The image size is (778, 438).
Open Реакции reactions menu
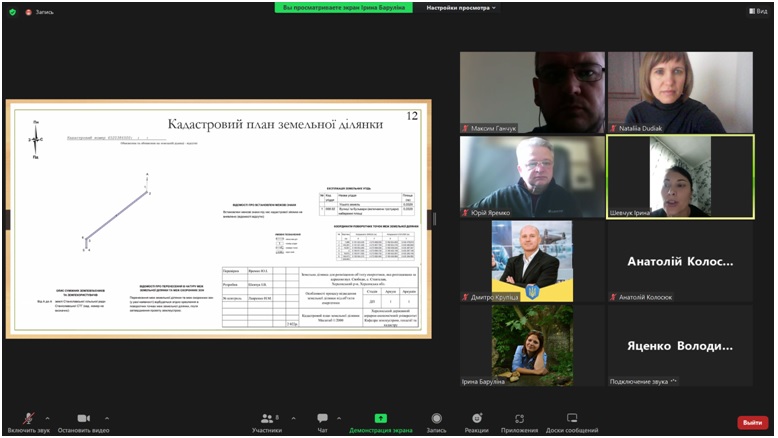(476, 423)
